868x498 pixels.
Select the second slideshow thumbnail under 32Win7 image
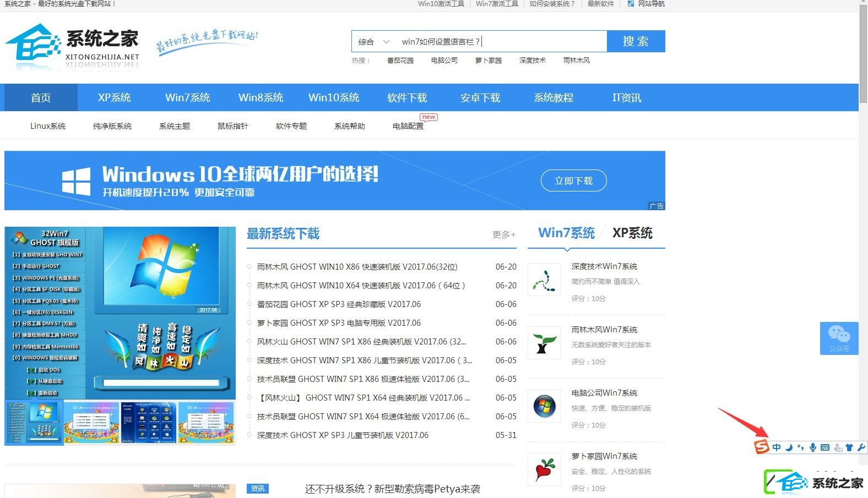coord(91,423)
